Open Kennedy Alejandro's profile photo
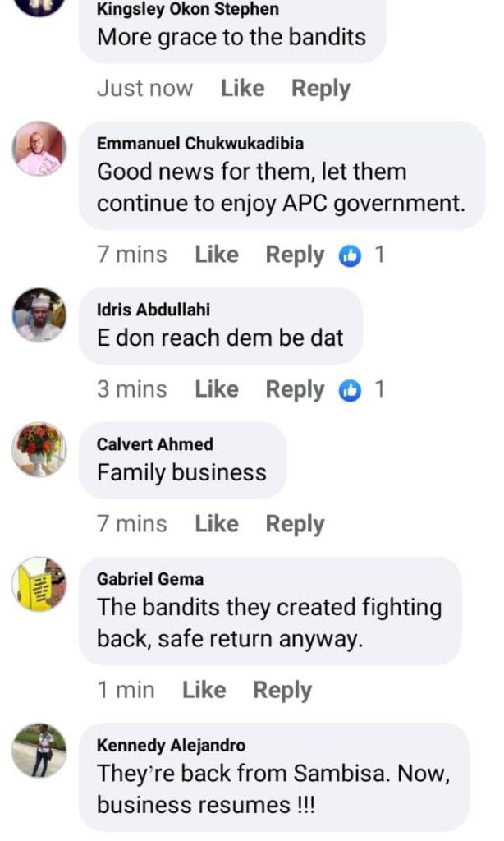 pos(39,750)
